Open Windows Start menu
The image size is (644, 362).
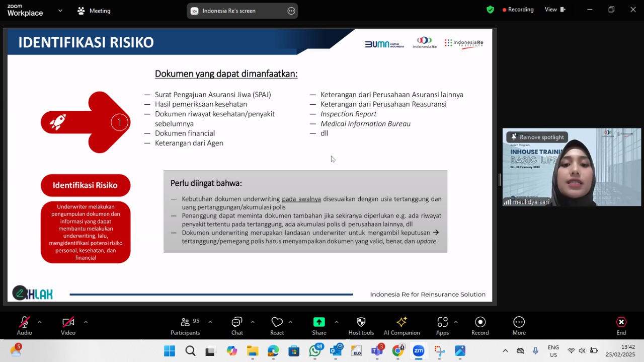click(170, 351)
